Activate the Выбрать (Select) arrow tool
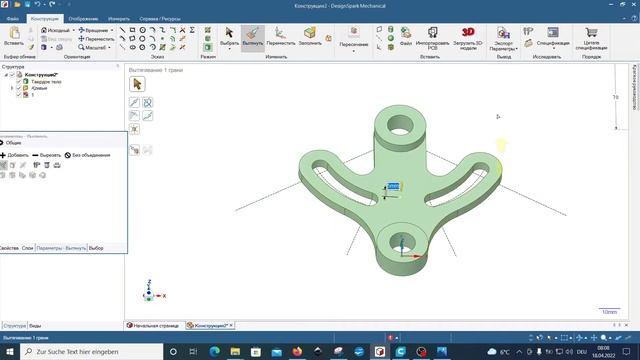This screenshot has height=360, width=640. click(229, 36)
